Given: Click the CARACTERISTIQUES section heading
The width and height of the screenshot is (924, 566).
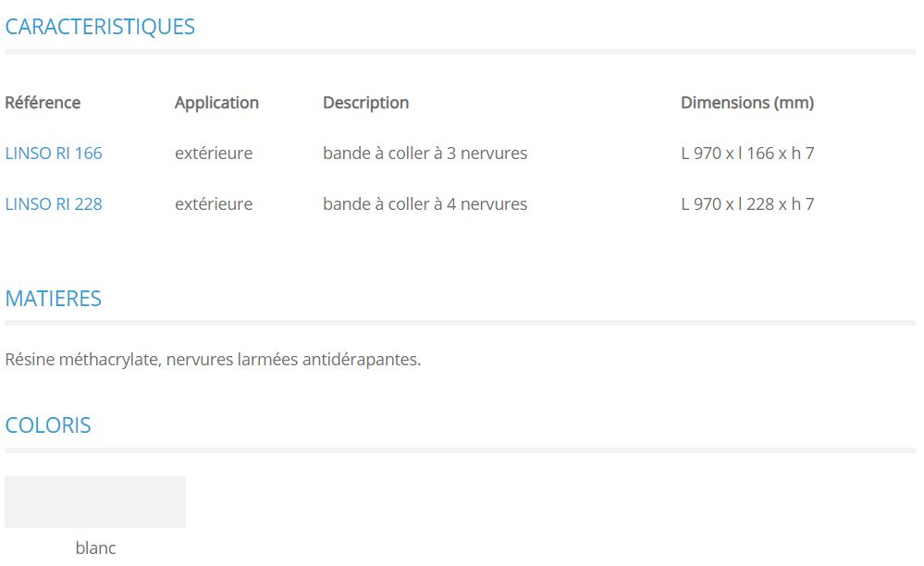Looking at the screenshot, I should point(100,27).
